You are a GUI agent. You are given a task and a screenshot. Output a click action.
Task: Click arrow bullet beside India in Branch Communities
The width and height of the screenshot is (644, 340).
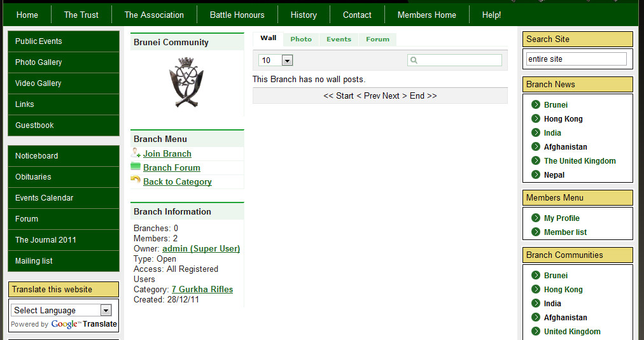point(536,303)
